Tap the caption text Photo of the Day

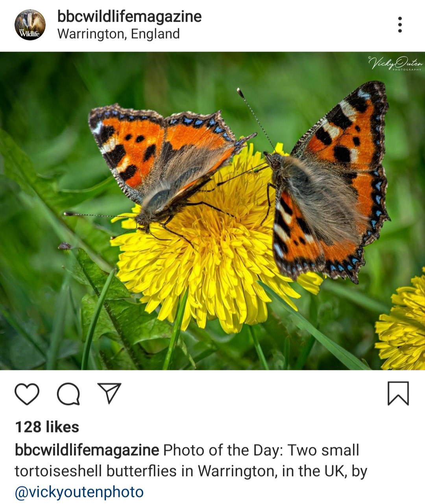(223, 450)
